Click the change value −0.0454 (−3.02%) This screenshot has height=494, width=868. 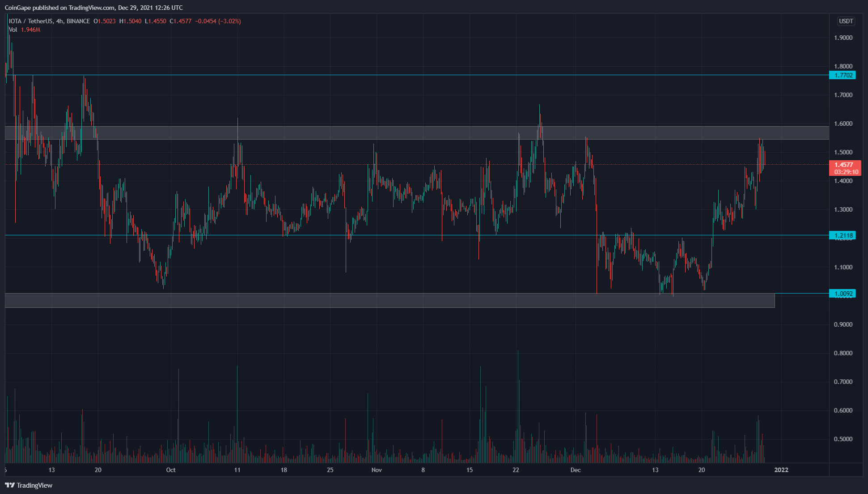click(218, 21)
